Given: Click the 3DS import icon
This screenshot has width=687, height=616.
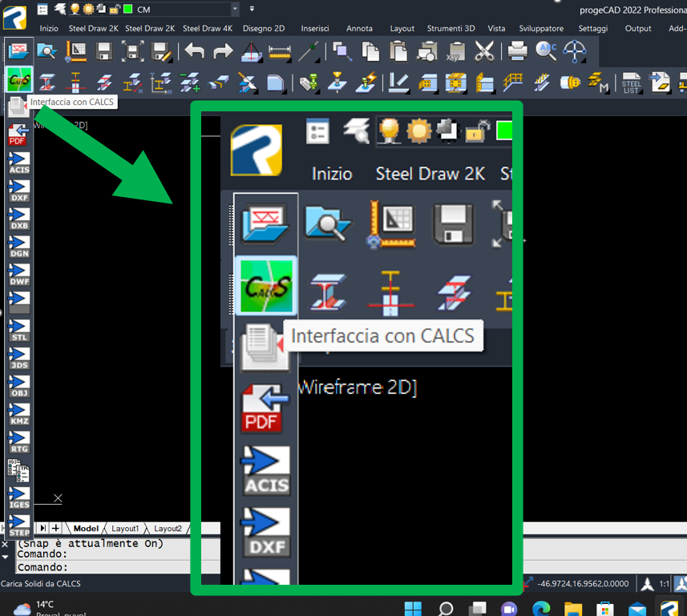Looking at the screenshot, I should (x=19, y=358).
